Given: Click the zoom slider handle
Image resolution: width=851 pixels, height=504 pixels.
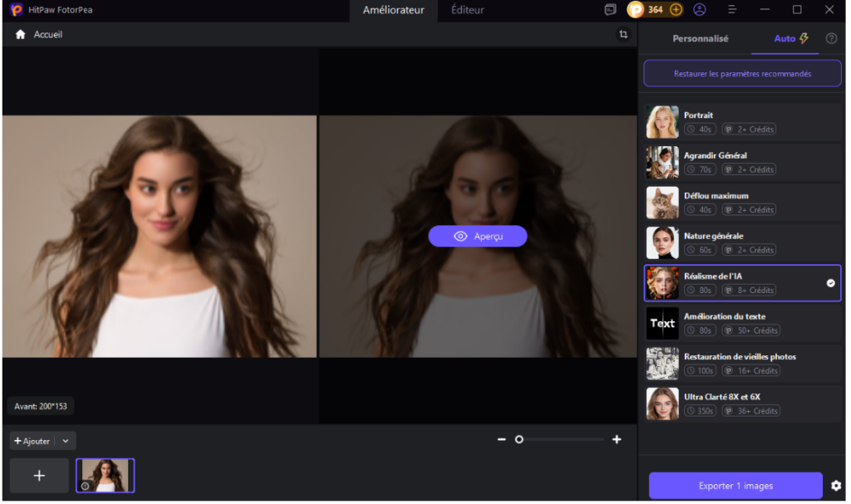Looking at the screenshot, I should 521,441.
